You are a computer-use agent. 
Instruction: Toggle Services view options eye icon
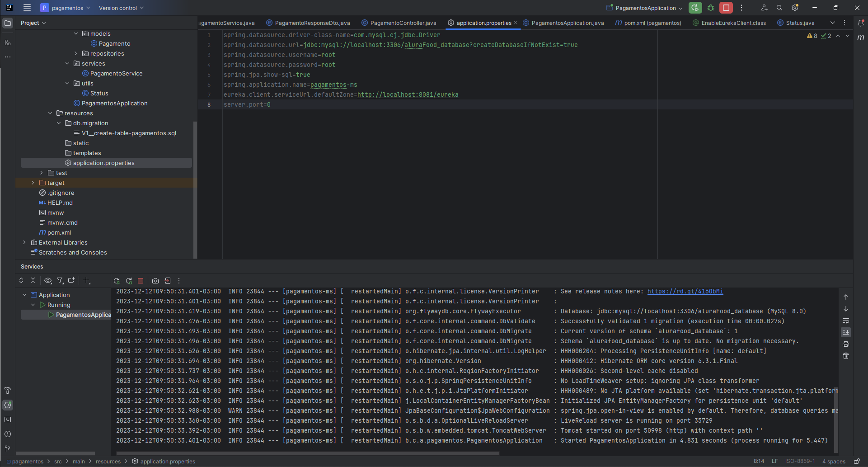pos(48,281)
